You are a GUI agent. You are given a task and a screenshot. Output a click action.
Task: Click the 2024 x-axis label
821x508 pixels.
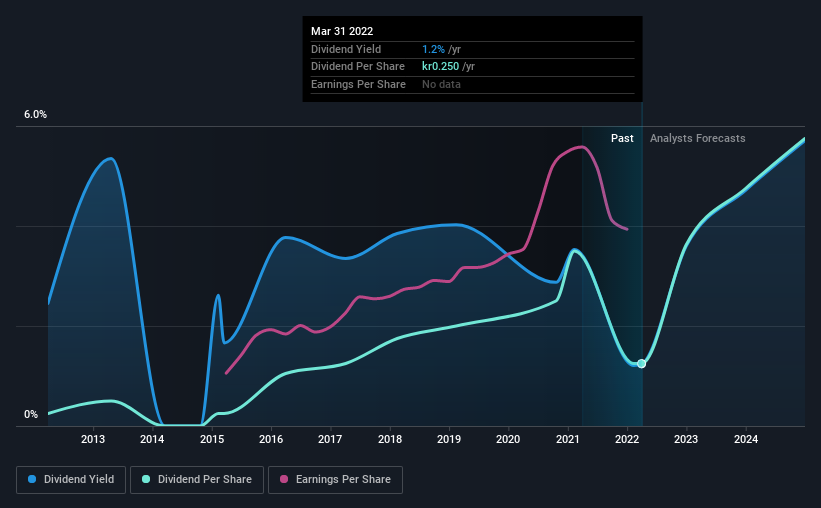(746, 439)
